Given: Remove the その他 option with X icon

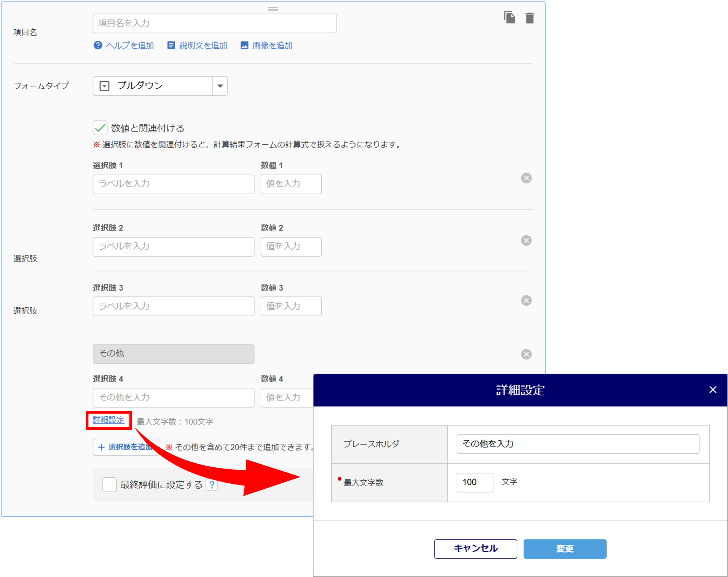Looking at the screenshot, I should pos(526,354).
